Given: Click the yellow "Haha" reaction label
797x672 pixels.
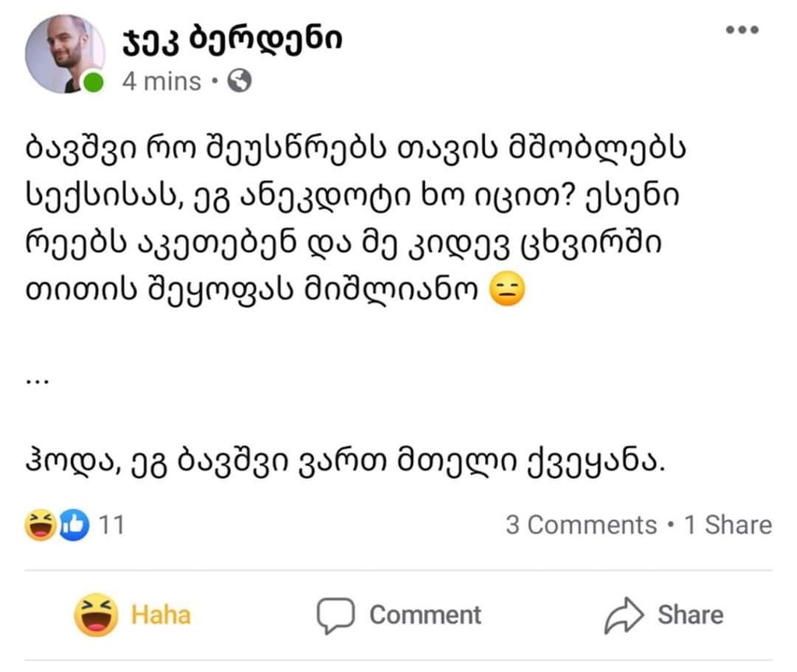Looking at the screenshot, I should tap(161, 615).
